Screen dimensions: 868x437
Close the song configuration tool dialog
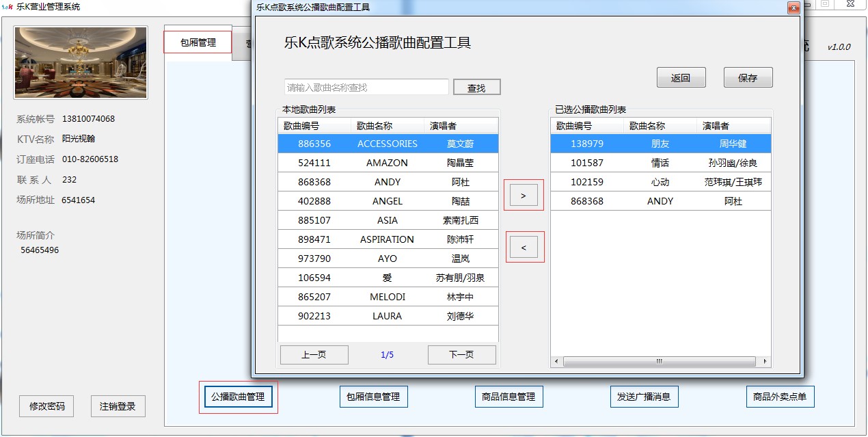coord(794,8)
